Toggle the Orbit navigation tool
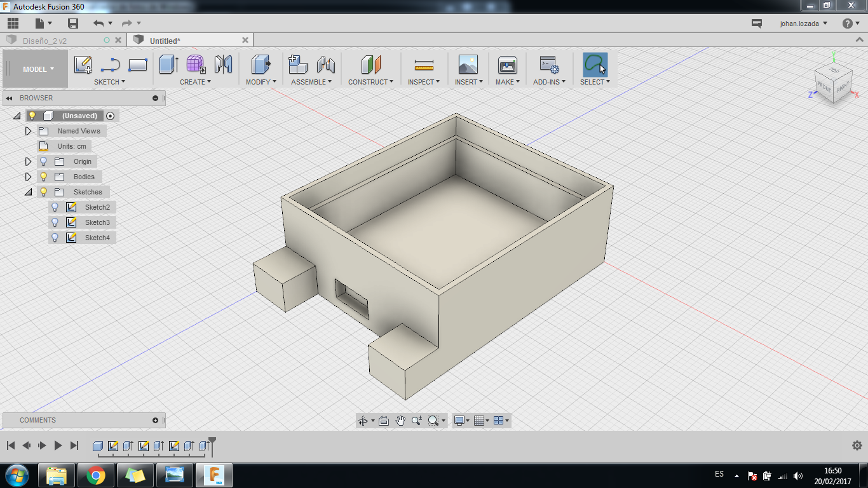 pyautogui.click(x=362, y=420)
